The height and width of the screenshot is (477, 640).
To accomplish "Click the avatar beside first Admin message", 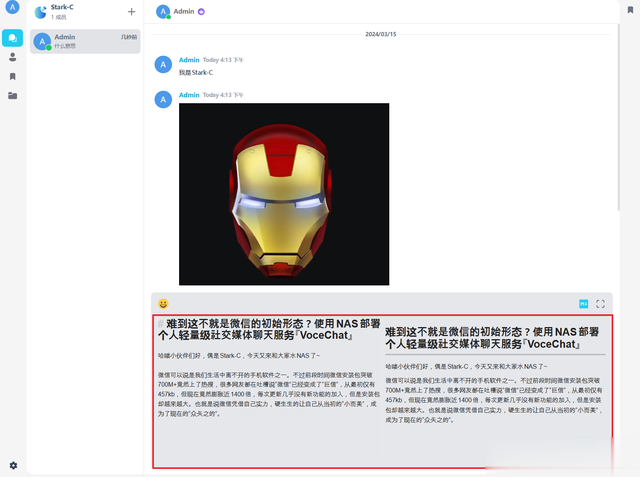I will click(x=163, y=64).
